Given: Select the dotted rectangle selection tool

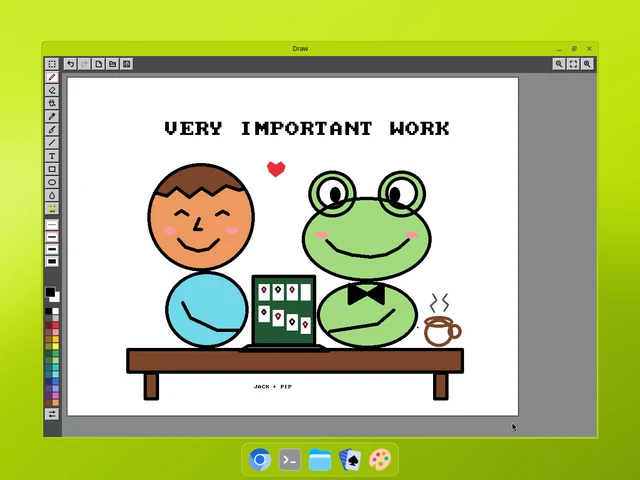Looking at the screenshot, I should click(x=52, y=64).
